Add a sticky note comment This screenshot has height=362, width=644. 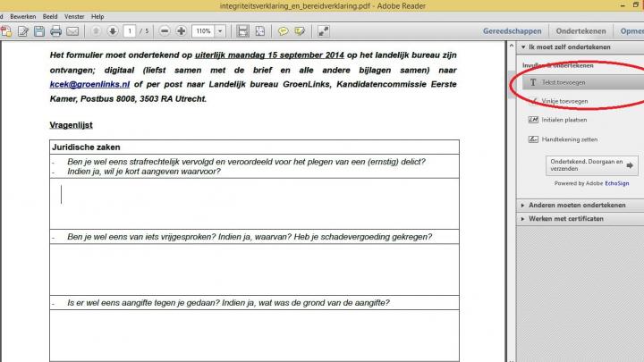(283, 31)
